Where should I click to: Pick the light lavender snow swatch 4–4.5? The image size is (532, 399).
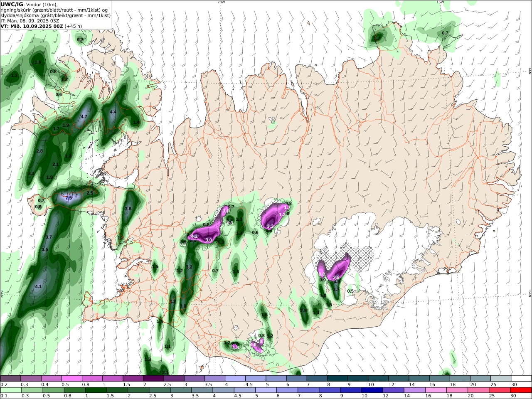(x=235, y=379)
